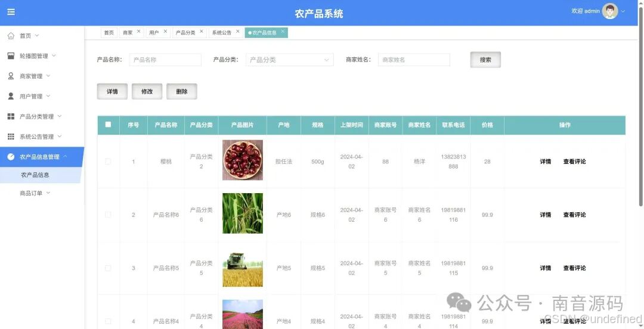Expand the 用户管理 sidebar menu
Viewport: 644px width, 329px height.
[48, 96]
